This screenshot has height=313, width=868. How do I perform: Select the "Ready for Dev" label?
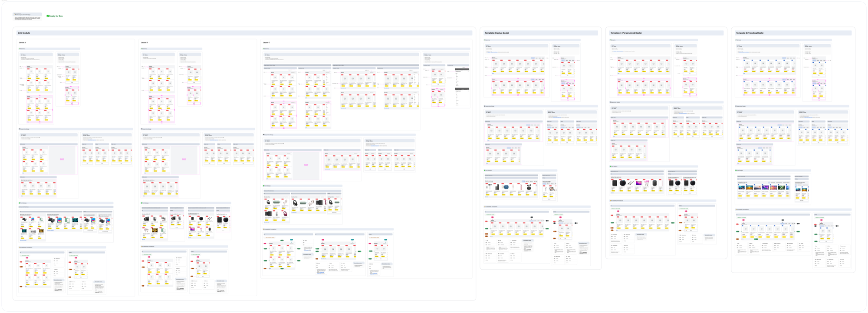[x=56, y=16]
